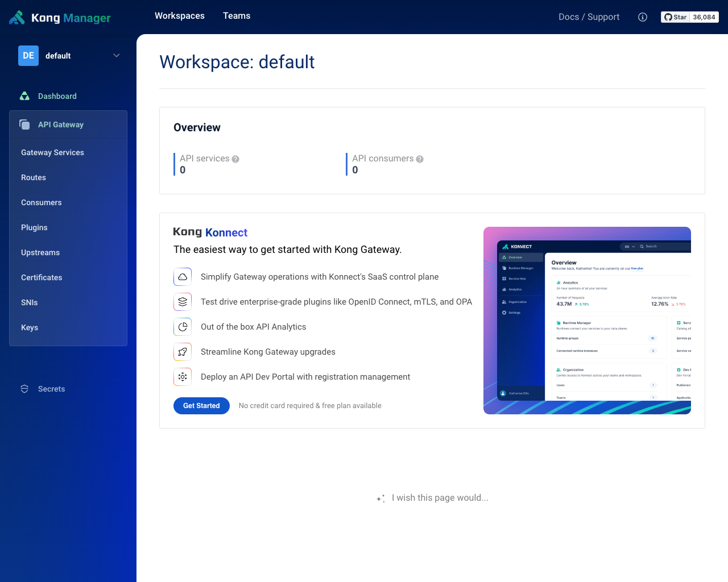Open the Teams top menu
Screen dimensions: 728x582
237,16
